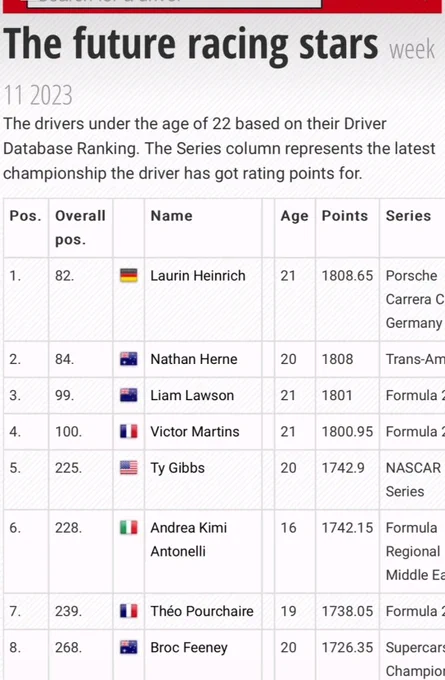Click the Age column header

(294, 216)
